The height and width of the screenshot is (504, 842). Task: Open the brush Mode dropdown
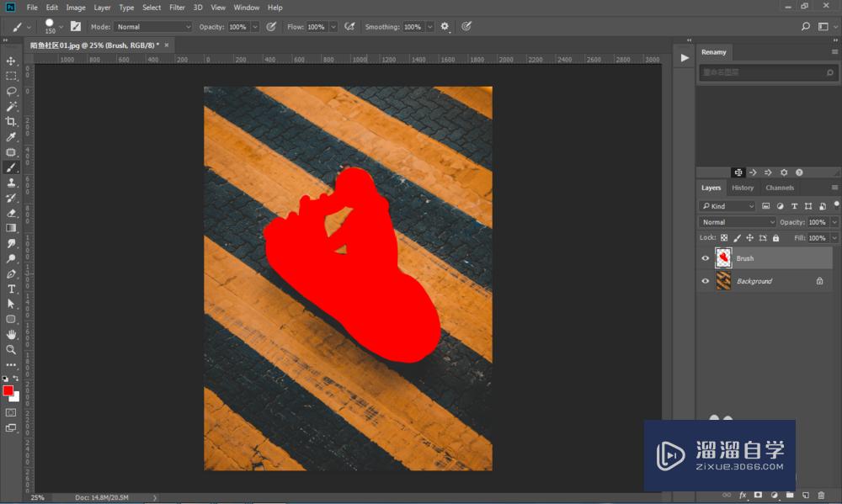(x=153, y=27)
